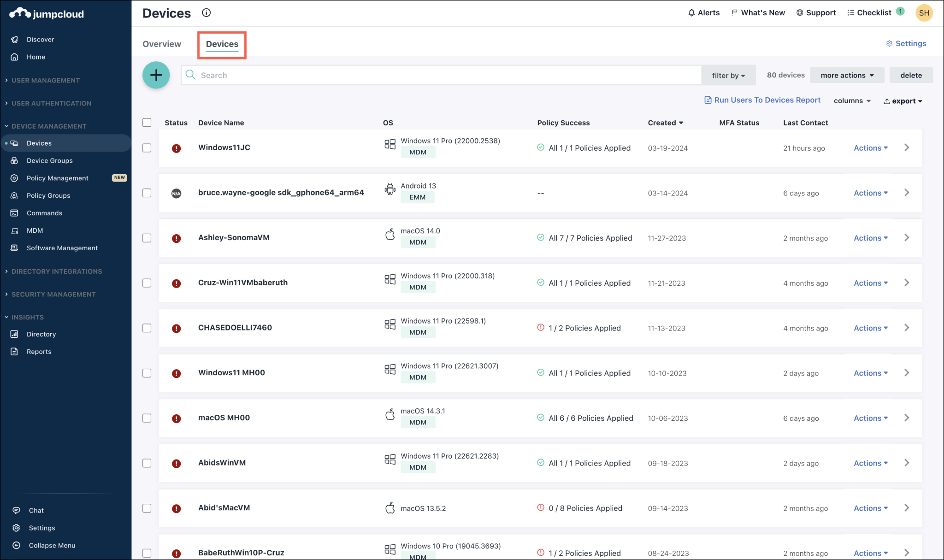Click the add new device plus button
944x560 pixels.
click(156, 75)
